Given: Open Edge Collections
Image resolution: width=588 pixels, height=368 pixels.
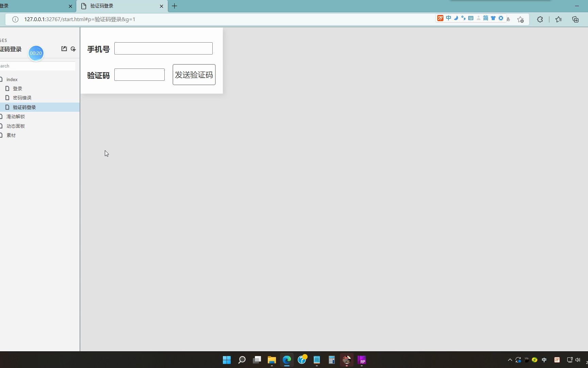Looking at the screenshot, I should click(575, 19).
